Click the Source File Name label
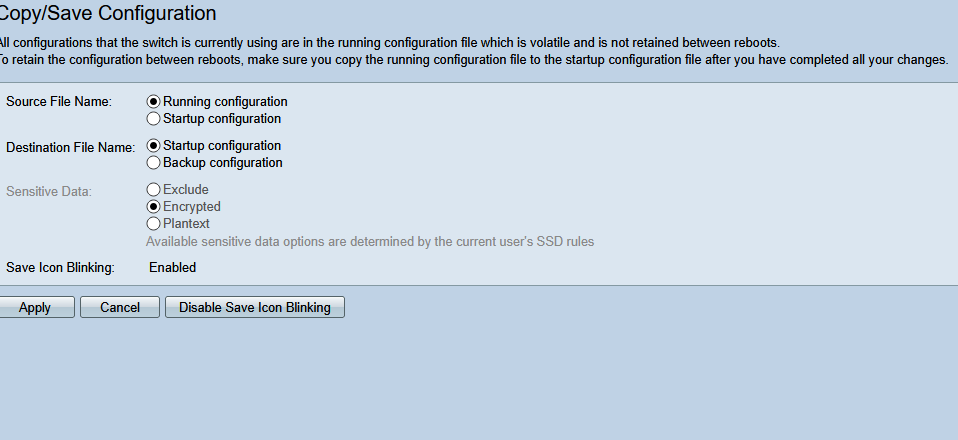958x440 pixels. pos(59,102)
